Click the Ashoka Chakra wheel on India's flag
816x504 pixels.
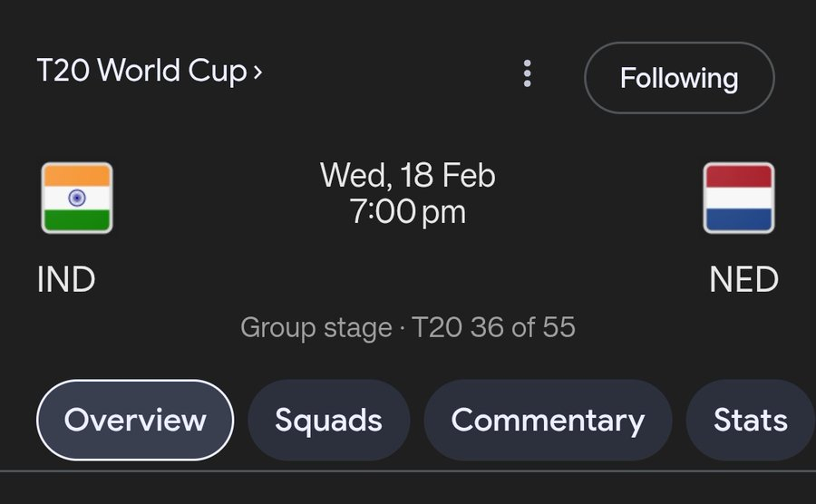[x=77, y=198]
